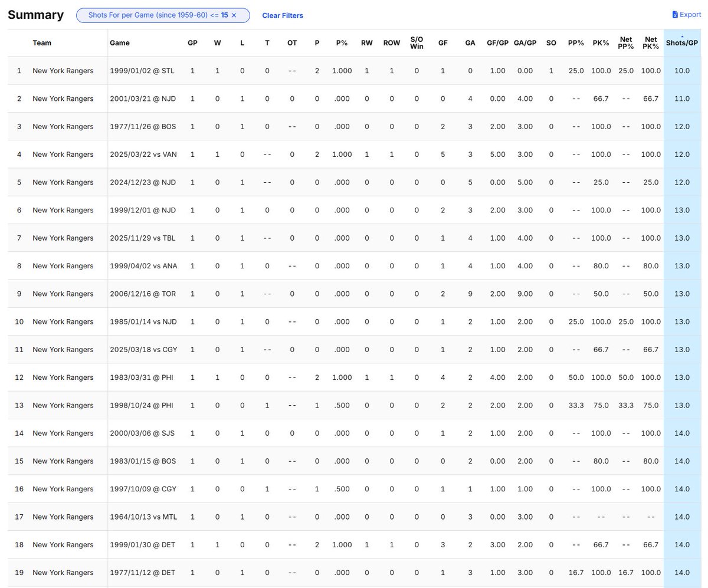
Task: Sort by the Game column header
Action: (x=120, y=43)
